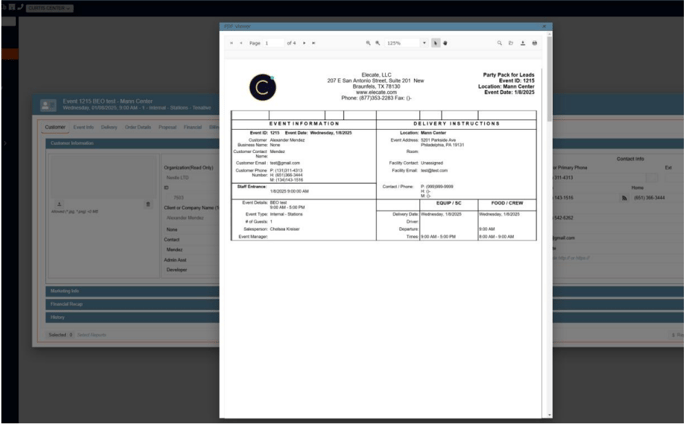Close the PDF Viewer dialog
The width and height of the screenshot is (688, 424).
(544, 26)
